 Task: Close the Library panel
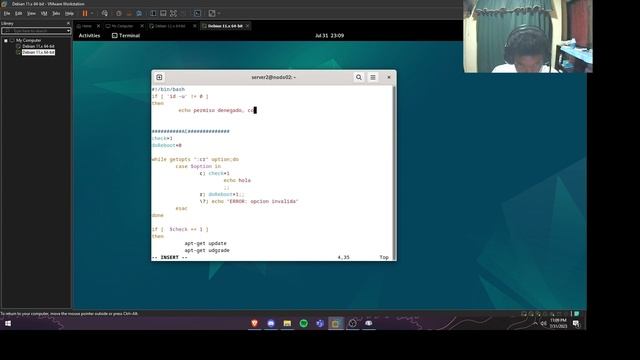click(68, 23)
